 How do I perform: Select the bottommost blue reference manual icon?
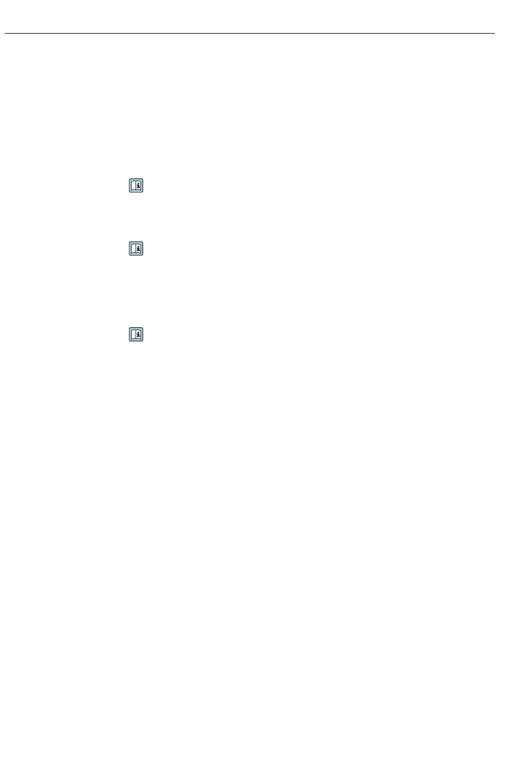coord(136,334)
